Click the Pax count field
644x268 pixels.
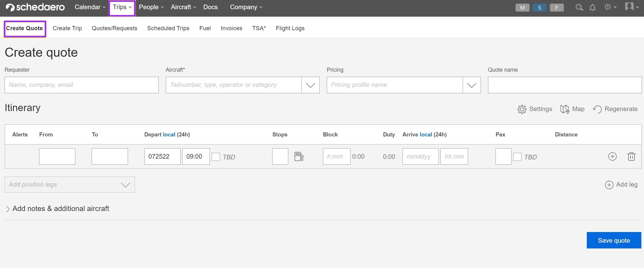click(503, 156)
